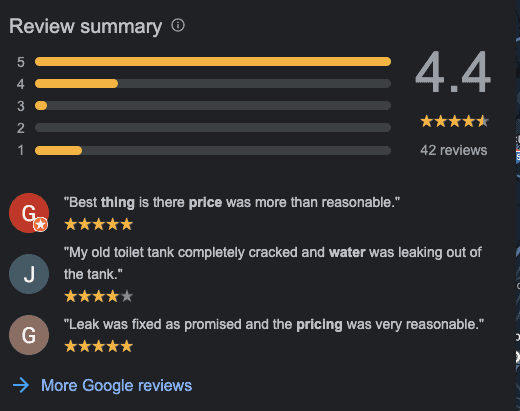Click the red G reviewer avatar with star badge

pos(29,213)
